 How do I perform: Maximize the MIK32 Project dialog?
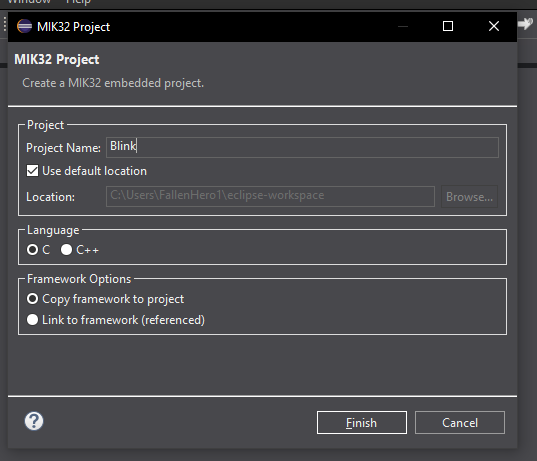(448, 26)
